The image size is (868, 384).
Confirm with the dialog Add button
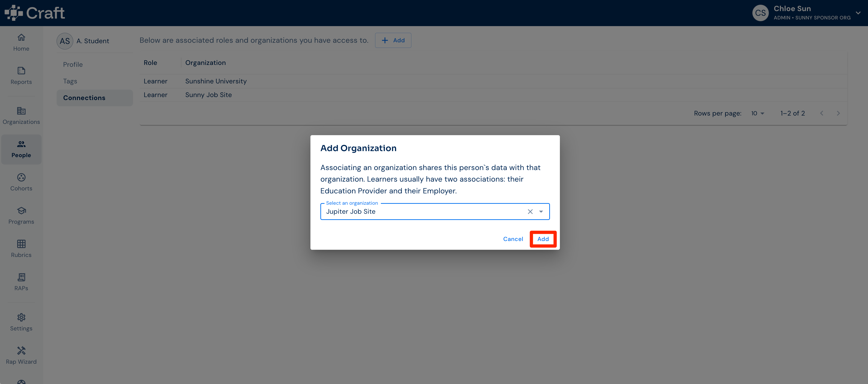coord(543,239)
